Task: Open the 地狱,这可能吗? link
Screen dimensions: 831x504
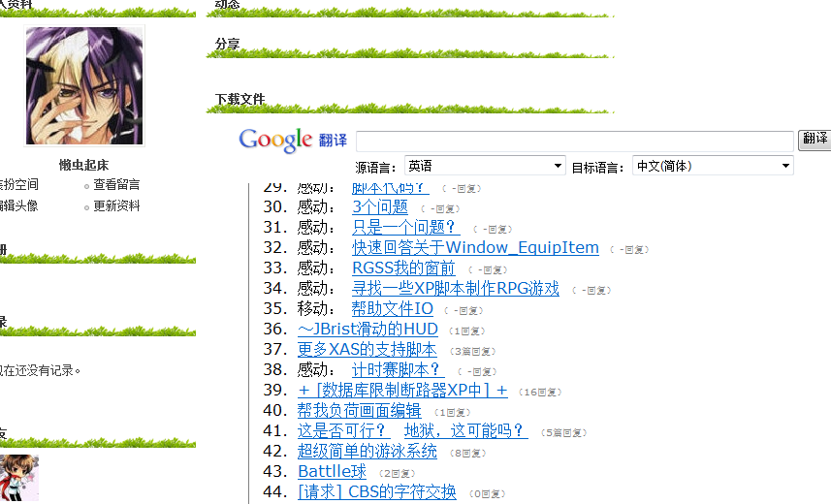Action: pos(465,431)
